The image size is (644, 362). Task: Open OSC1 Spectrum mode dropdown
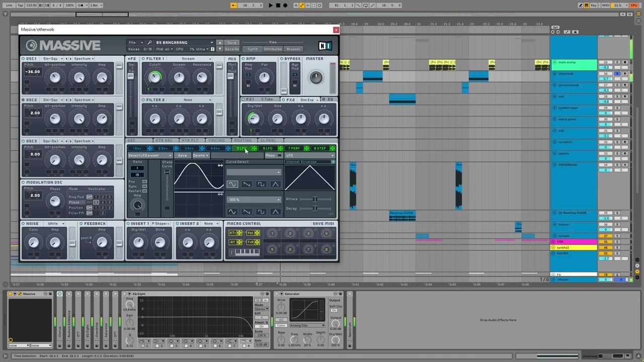(84, 59)
